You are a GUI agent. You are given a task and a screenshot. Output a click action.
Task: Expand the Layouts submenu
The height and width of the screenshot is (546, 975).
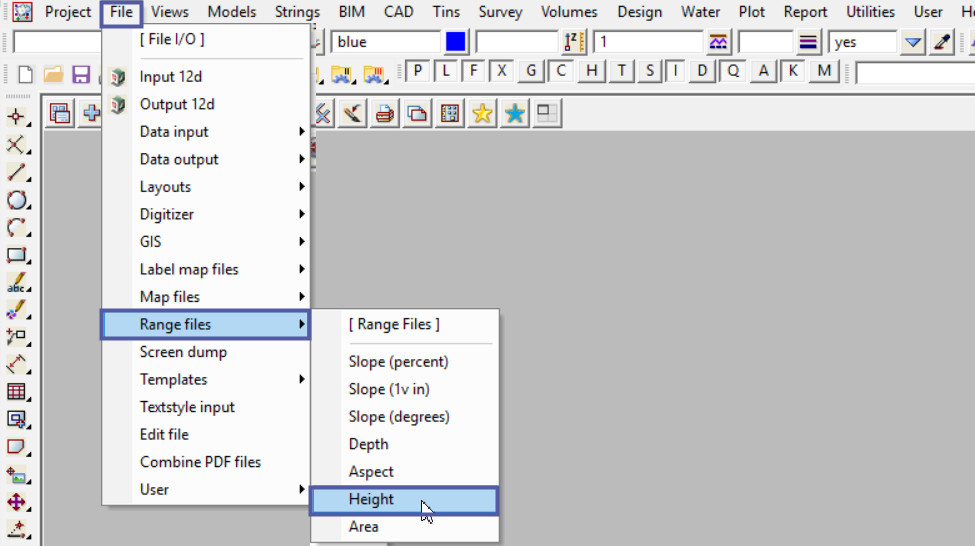[206, 187]
